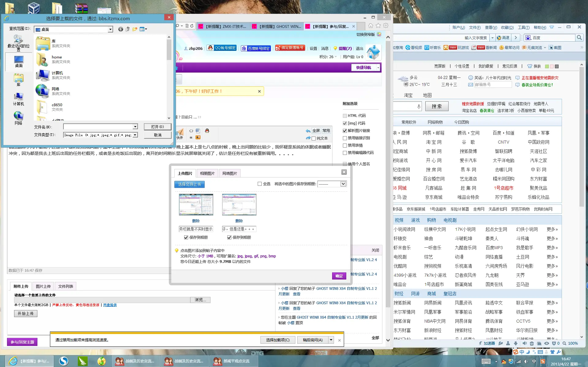The width and height of the screenshot is (588, 367).
Task: Toggle 全选 checkbox in upload dialog
Action: (x=260, y=184)
